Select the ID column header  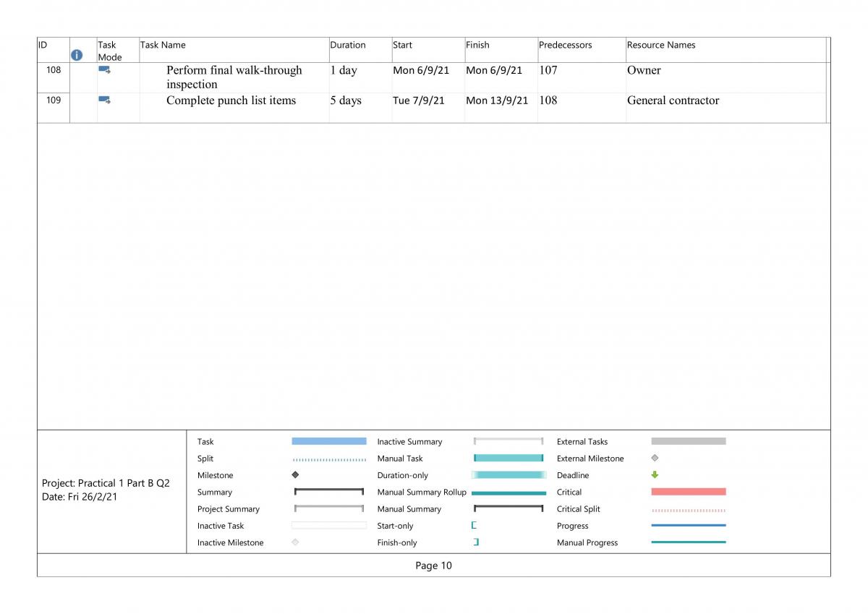pyautogui.click(x=53, y=50)
